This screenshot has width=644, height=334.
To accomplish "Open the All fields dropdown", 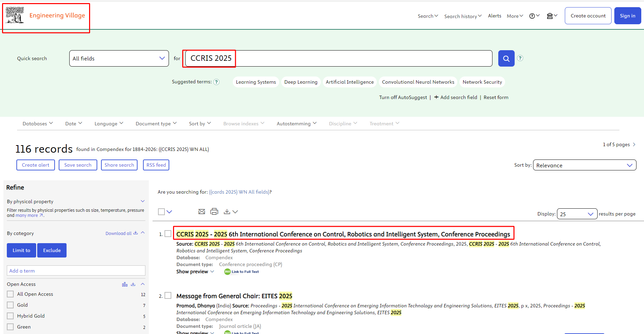I will coord(119,58).
